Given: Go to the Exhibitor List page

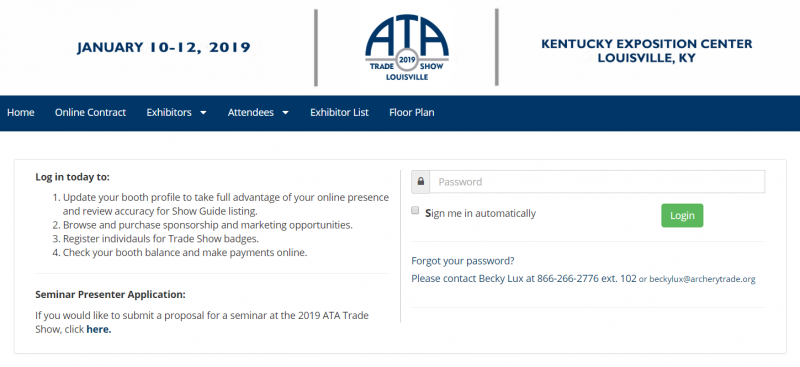Looking at the screenshot, I should click(339, 112).
